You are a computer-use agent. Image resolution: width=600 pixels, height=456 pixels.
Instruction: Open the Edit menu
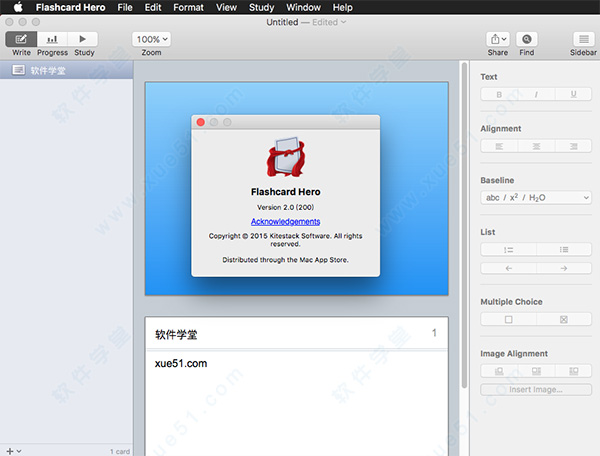tap(153, 7)
